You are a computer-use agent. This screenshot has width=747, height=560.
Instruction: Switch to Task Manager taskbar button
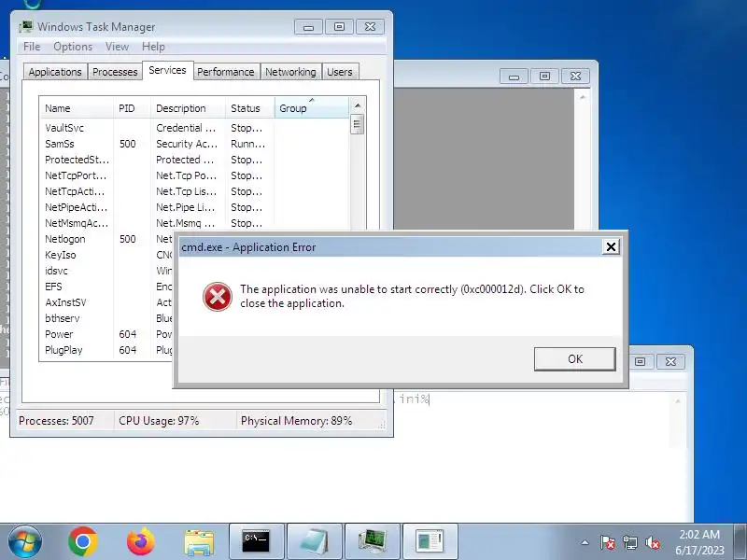[372, 541]
